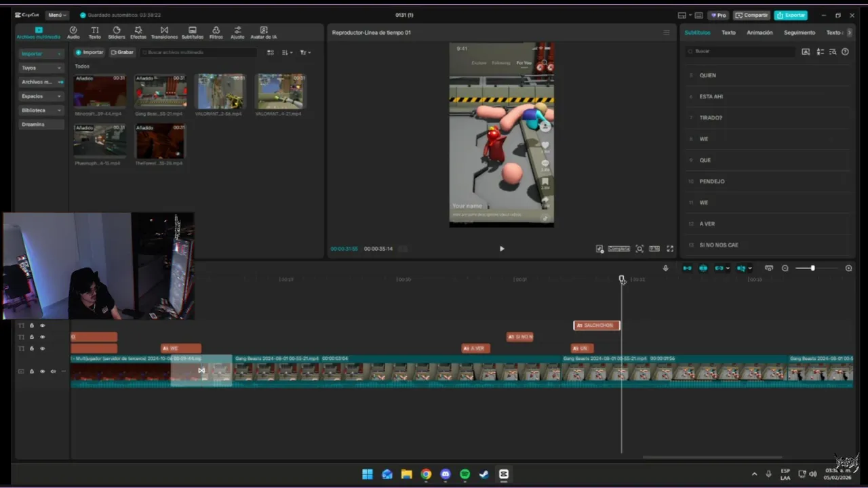The height and width of the screenshot is (488, 868).
Task: Open the Audio panel
Action: (x=73, y=33)
